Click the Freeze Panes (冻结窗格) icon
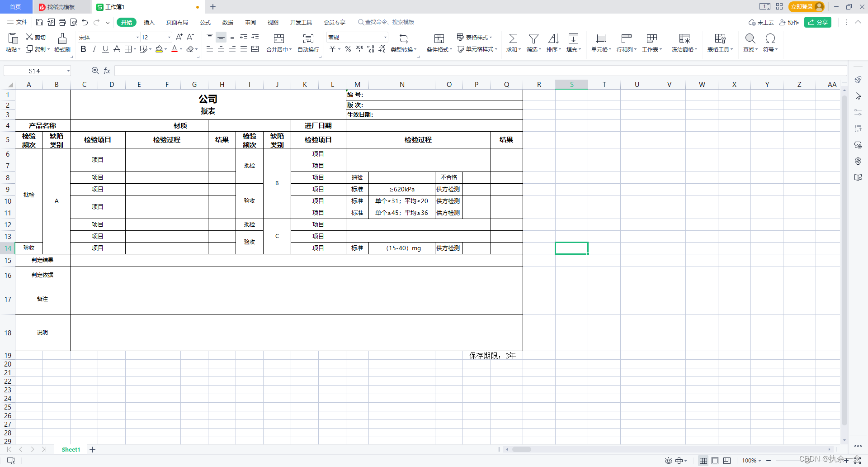Viewport: 868px width, 467px height. pyautogui.click(x=684, y=38)
